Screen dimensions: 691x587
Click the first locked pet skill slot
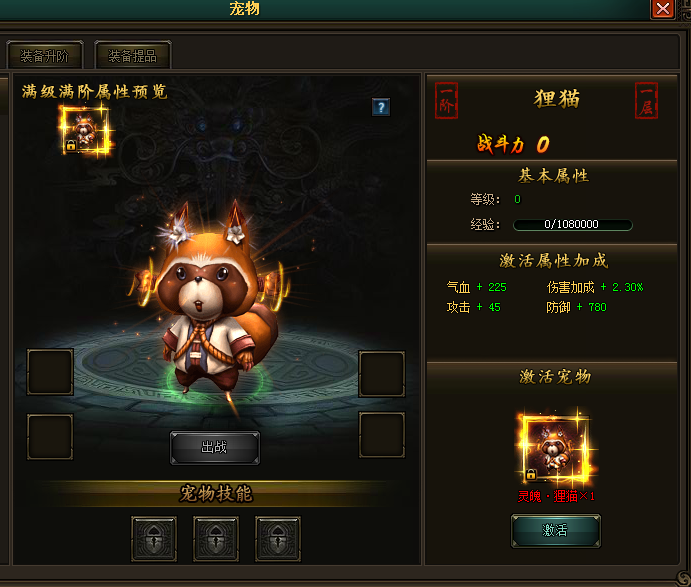154,539
